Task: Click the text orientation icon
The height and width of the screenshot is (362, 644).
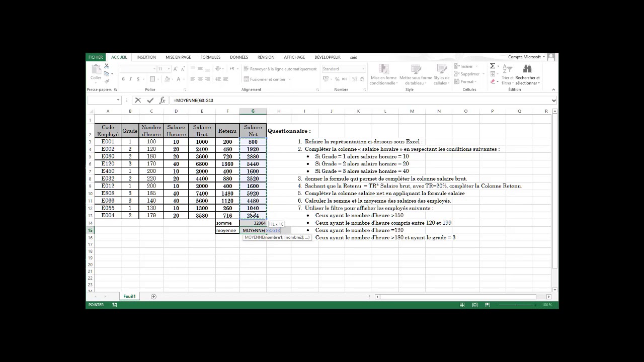Action: tap(218, 69)
